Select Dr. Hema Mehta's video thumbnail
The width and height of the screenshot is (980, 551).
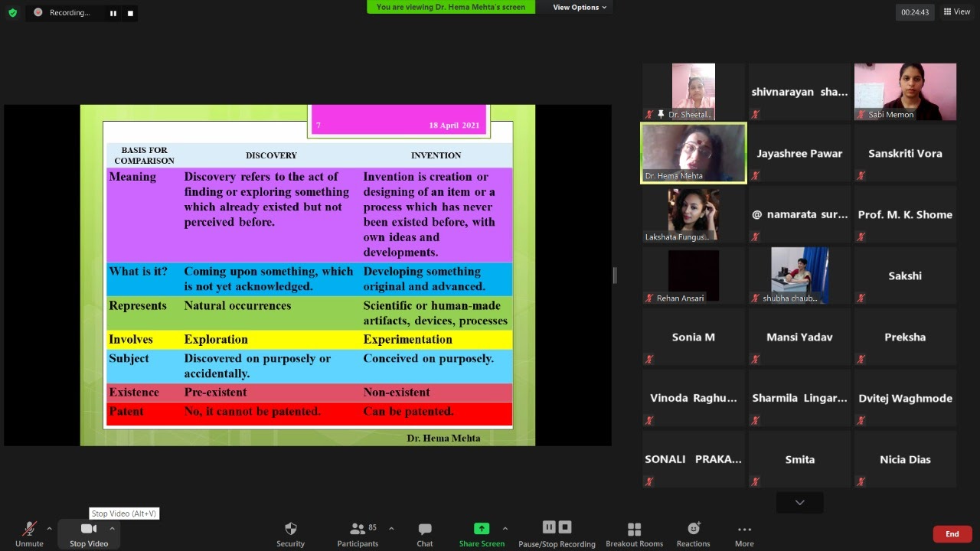pos(693,153)
